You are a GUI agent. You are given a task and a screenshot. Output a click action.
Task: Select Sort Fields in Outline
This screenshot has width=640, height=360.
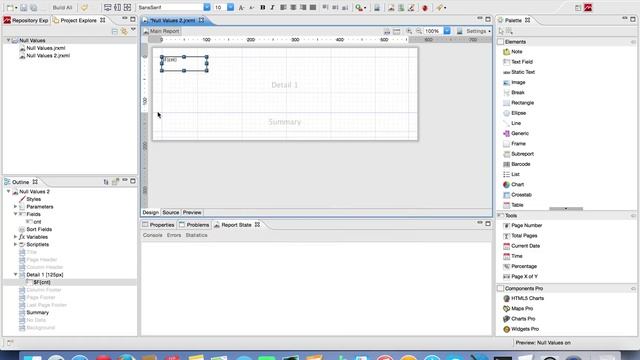coord(36,229)
